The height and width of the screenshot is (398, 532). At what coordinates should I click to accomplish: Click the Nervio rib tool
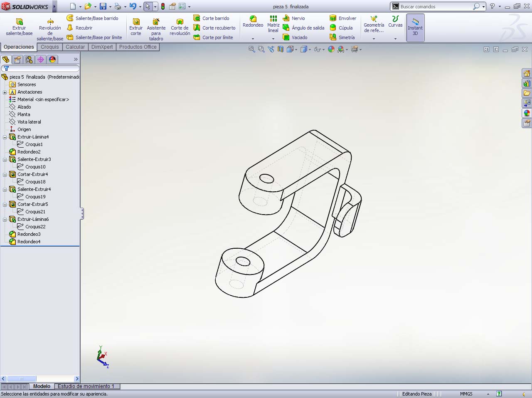coord(294,18)
